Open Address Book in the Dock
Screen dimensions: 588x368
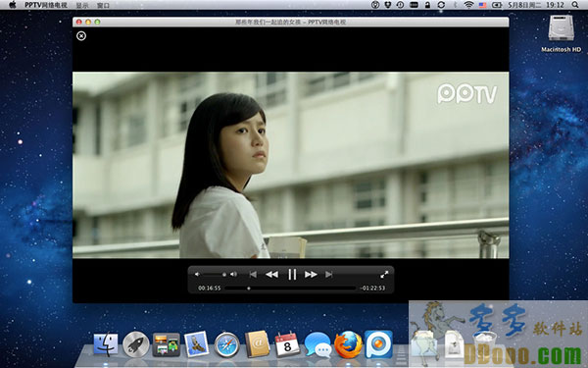257,344
